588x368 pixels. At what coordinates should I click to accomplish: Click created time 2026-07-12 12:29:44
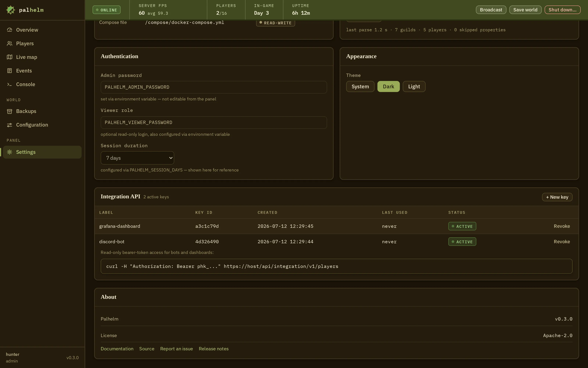pos(285,242)
